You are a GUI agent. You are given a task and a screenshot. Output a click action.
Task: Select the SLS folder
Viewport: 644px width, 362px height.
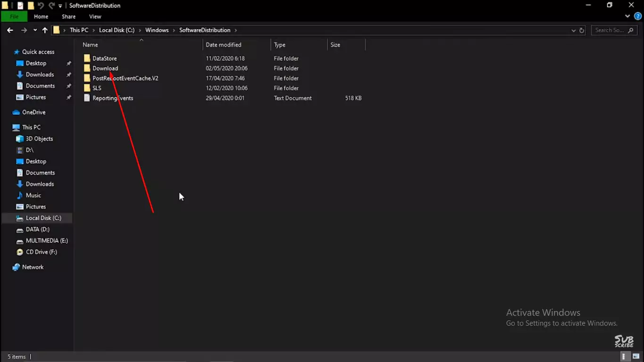click(97, 88)
